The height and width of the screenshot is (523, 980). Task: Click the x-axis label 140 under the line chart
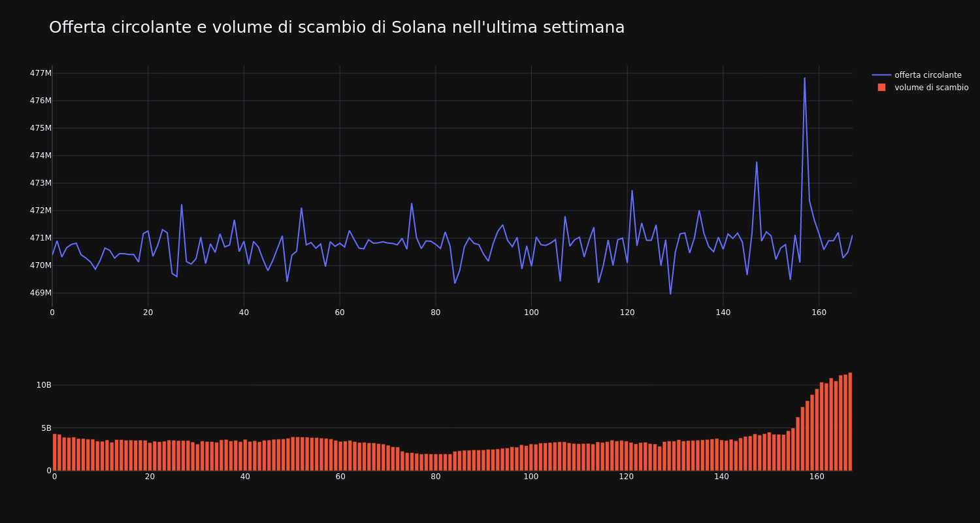point(723,312)
